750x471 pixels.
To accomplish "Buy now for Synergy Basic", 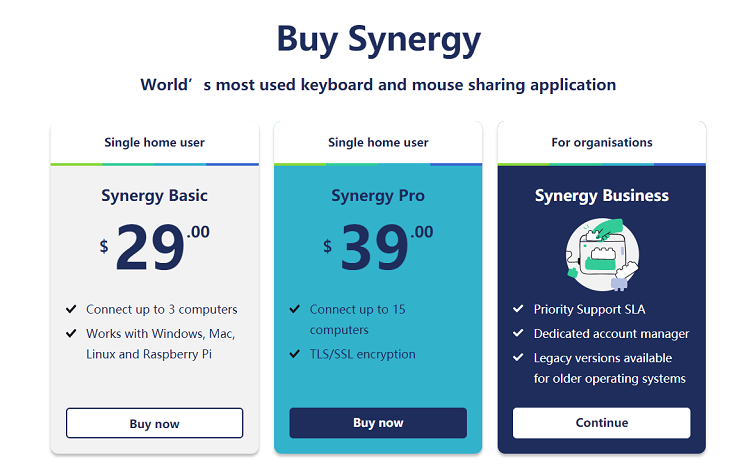I will coord(154,423).
